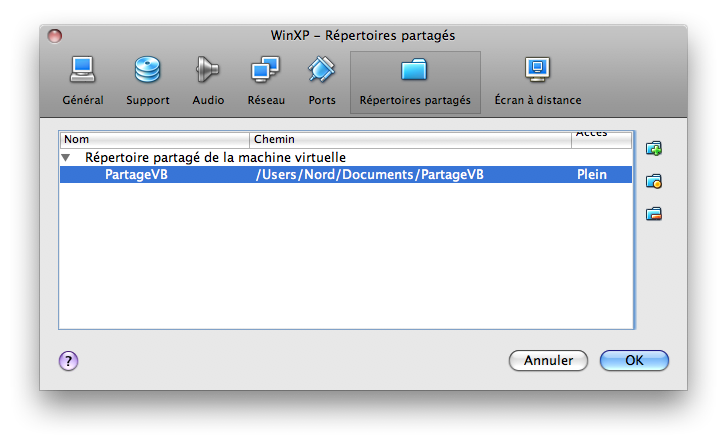Viewport: 727px width, 445px height.
Task: Select the PartageVB shared folder row
Action: point(346,174)
